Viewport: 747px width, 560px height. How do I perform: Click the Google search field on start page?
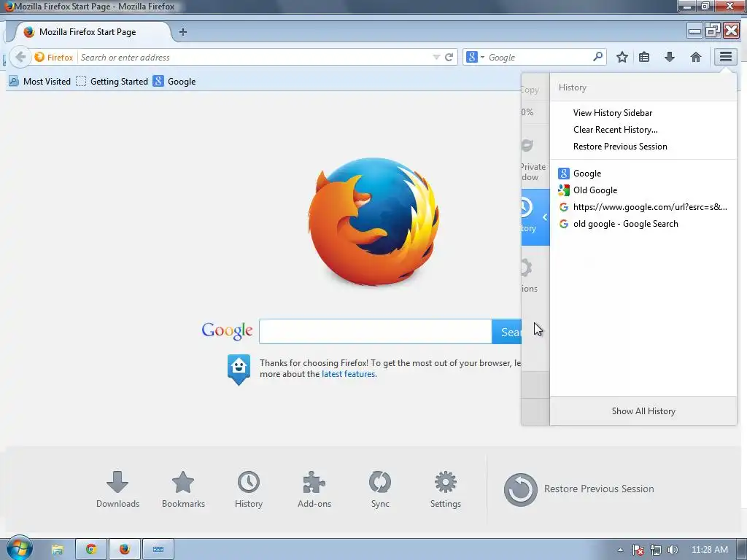(x=376, y=332)
